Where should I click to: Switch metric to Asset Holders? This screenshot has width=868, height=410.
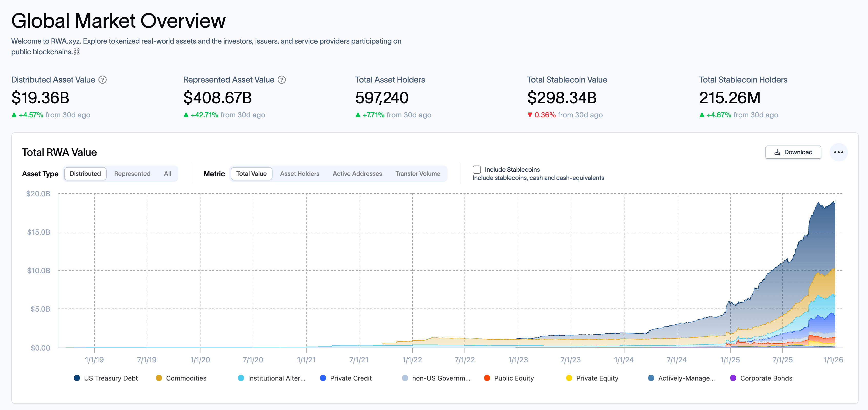300,174
